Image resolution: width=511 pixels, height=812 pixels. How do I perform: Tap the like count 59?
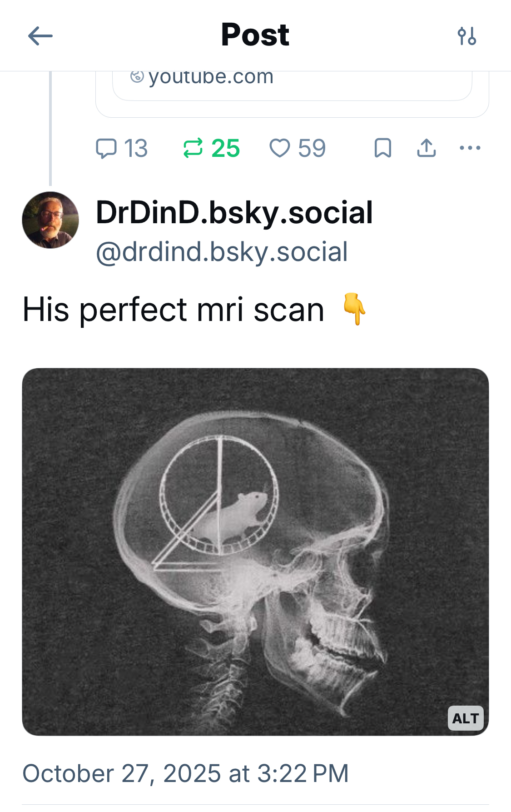(x=312, y=148)
